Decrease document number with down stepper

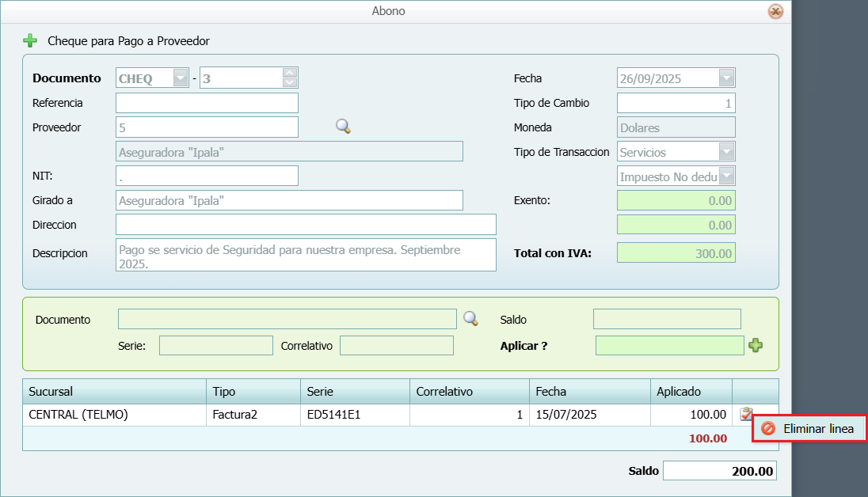(x=289, y=82)
